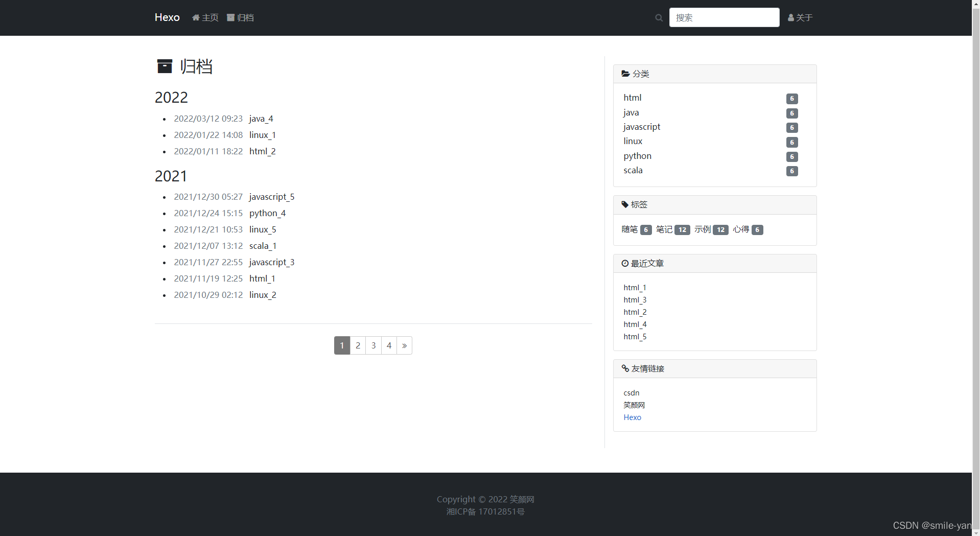Click the next page » arrow
The height and width of the screenshot is (536, 980).
point(404,345)
